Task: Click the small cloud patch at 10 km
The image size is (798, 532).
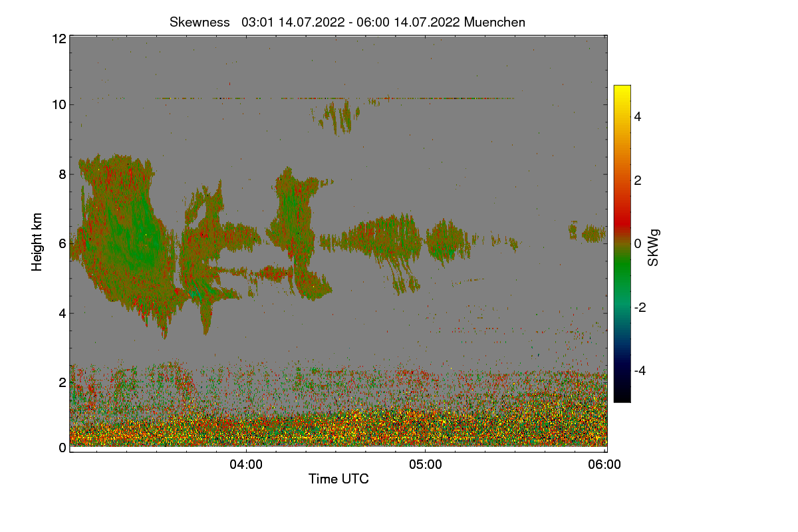Action: tap(339, 116)
